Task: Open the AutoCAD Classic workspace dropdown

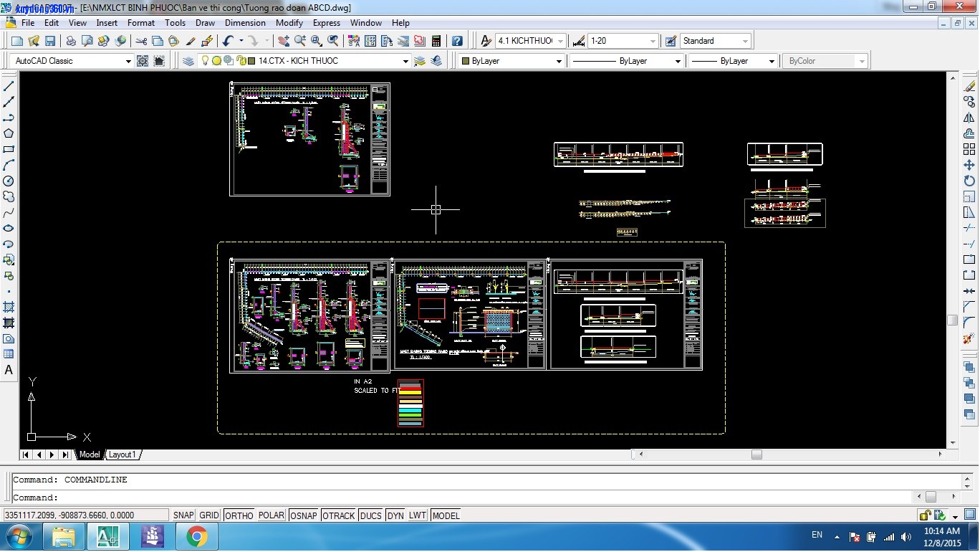Action: (x=128, y=62)
